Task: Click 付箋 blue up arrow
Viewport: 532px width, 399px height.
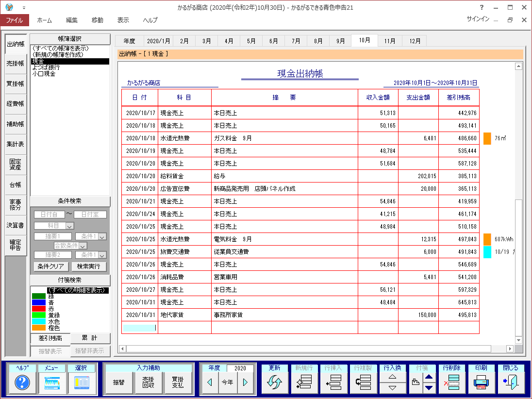Action: pyautogui.click(x=429, y=377)
